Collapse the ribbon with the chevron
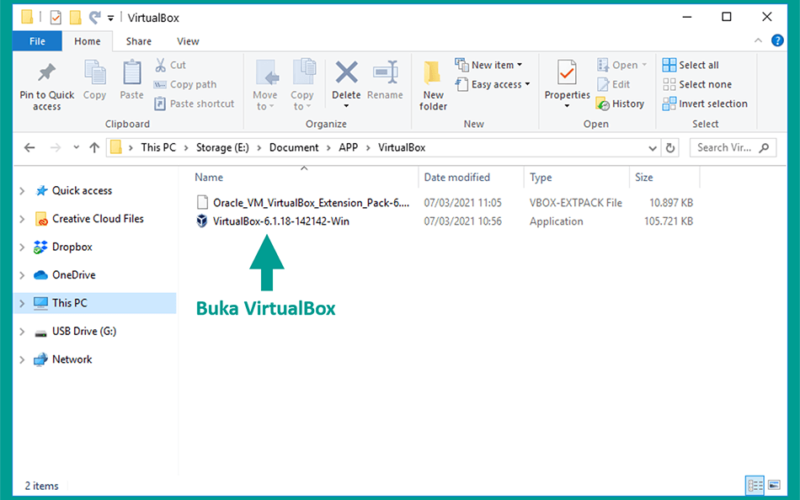The width and height of the screenshot is (800, 500). 758,40
